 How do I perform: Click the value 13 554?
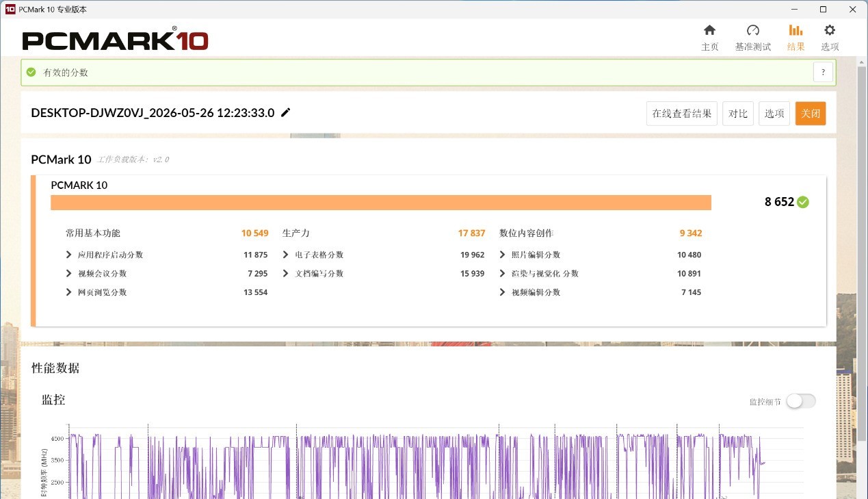[x=255, y=292]
